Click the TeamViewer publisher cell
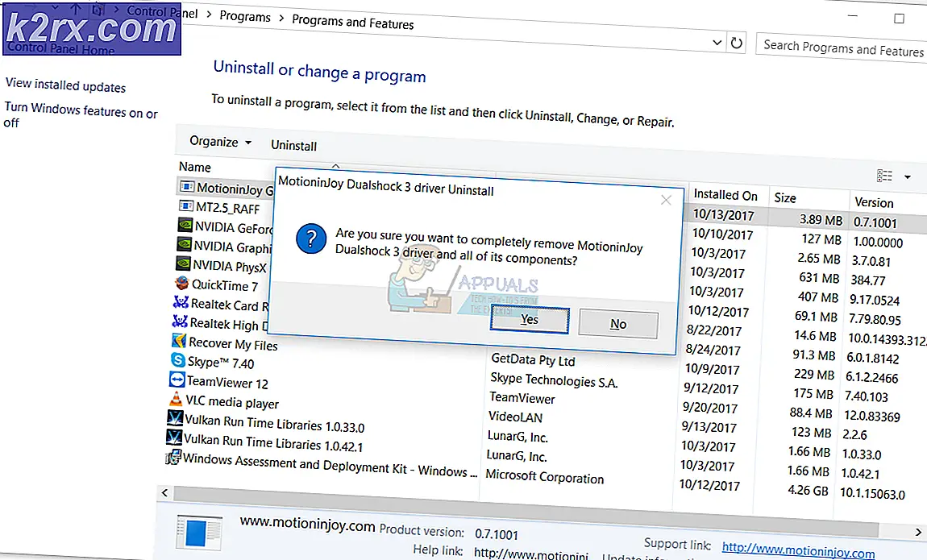The height and width of the screenshot is (560, 927). click(522, 398)
